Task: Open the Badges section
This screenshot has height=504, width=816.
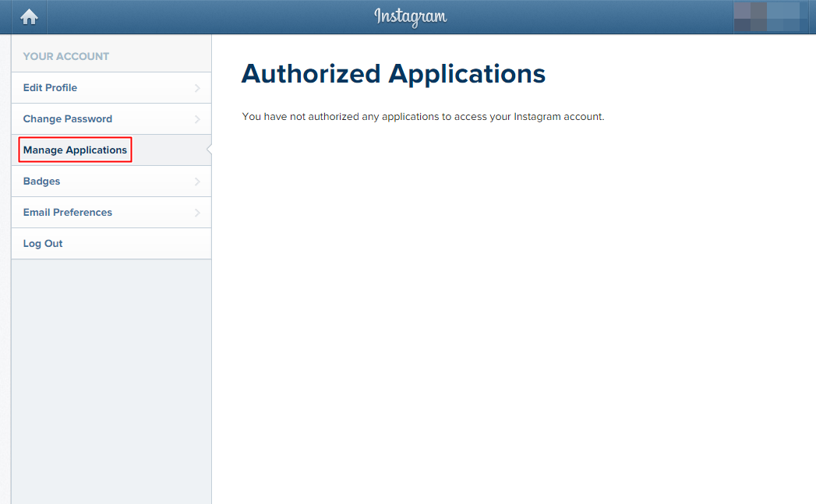Action: coord(111,182)
